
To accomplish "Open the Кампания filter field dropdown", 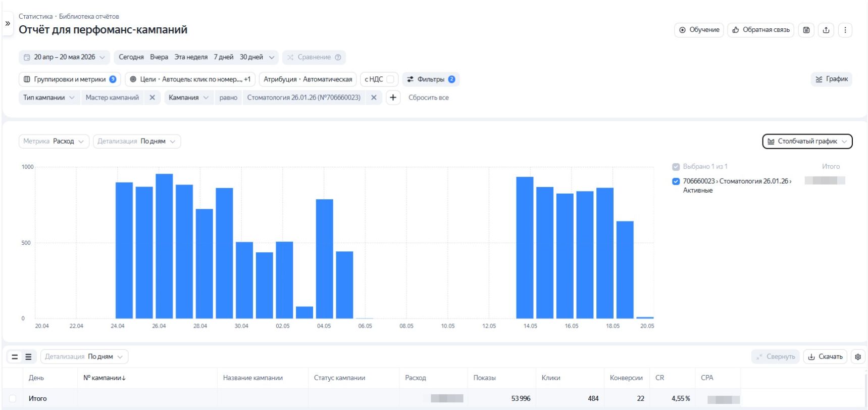I will [x=189, y=98].
